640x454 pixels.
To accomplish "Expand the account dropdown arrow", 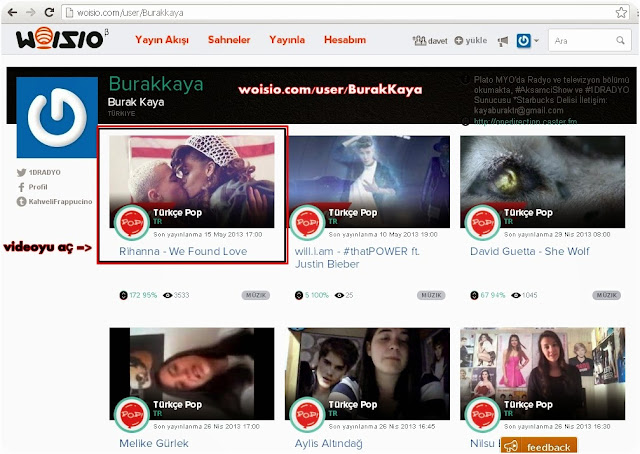I will click(x=536, y=40).
